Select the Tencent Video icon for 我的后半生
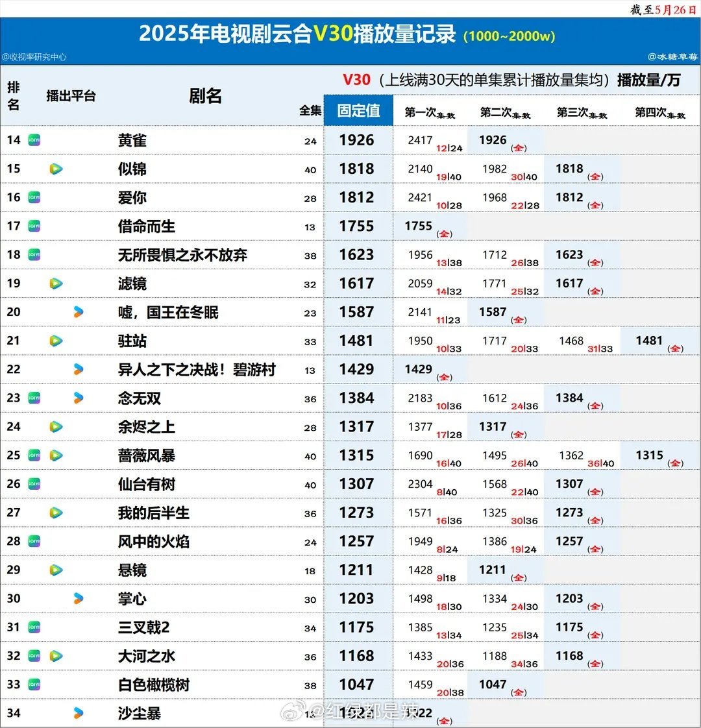The width and height of the screenshot is (701, 728). 56,513
